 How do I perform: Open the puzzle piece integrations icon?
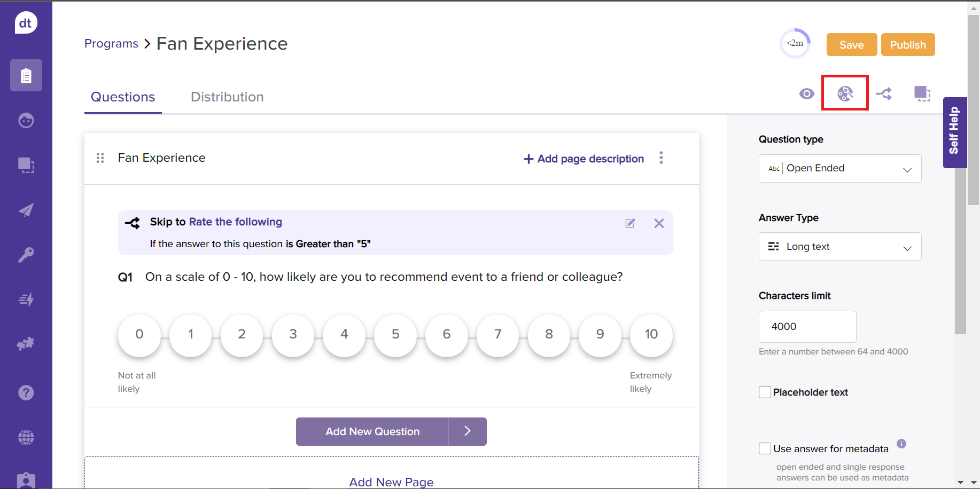[x=26, y=344]
